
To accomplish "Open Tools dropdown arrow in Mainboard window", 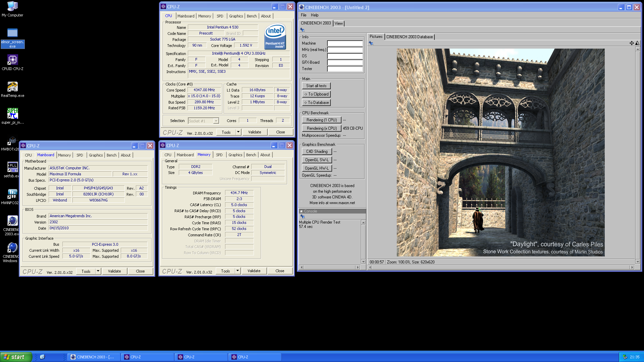I will click(98, 271).
